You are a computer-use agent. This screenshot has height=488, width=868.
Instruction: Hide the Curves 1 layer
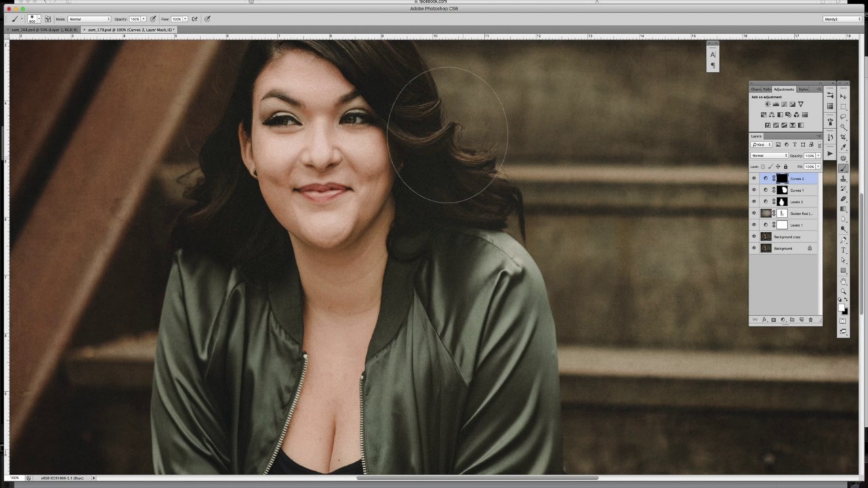point(754,190)
